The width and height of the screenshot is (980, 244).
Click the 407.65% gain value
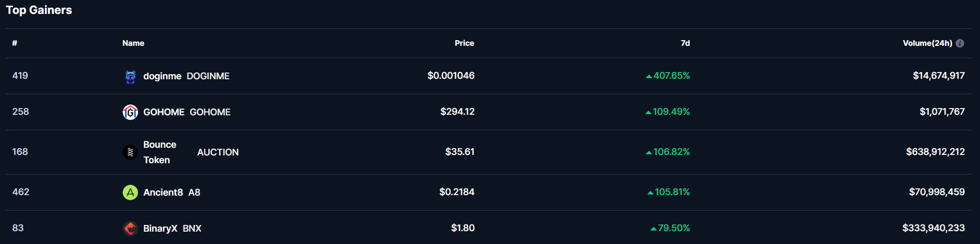(x=671, y=76)
